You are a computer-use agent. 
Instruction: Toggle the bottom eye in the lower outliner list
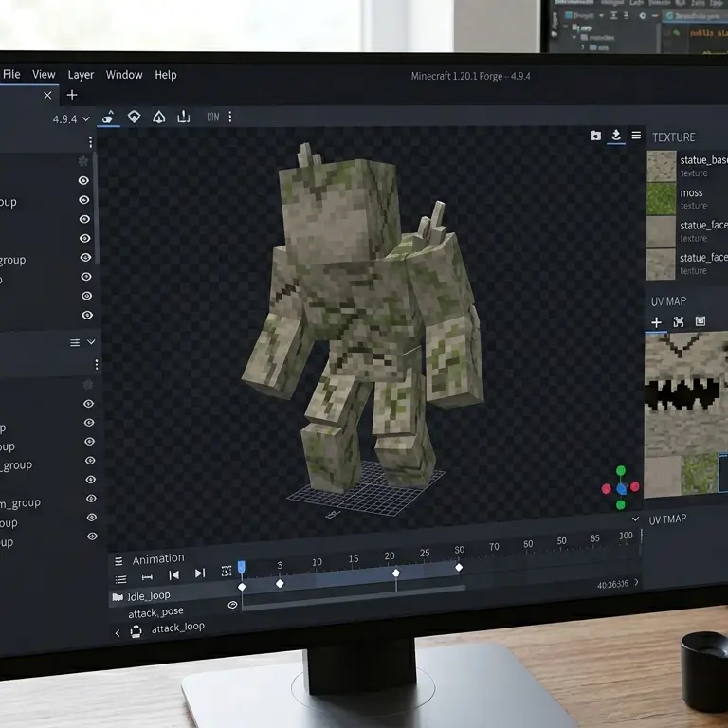click(92, 536)
